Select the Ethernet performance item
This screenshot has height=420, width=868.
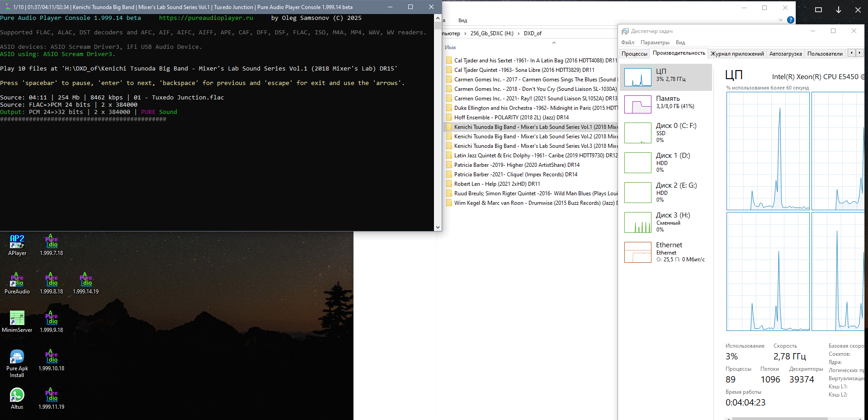[x=665, y=252]
